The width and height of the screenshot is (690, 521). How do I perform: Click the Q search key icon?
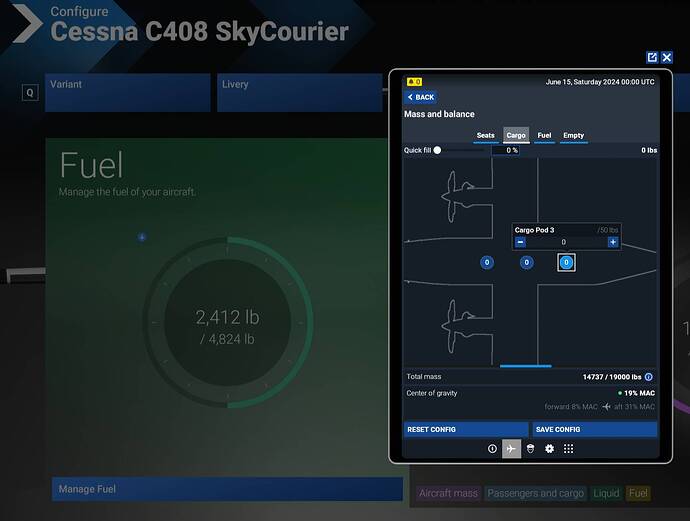point(30,92)
